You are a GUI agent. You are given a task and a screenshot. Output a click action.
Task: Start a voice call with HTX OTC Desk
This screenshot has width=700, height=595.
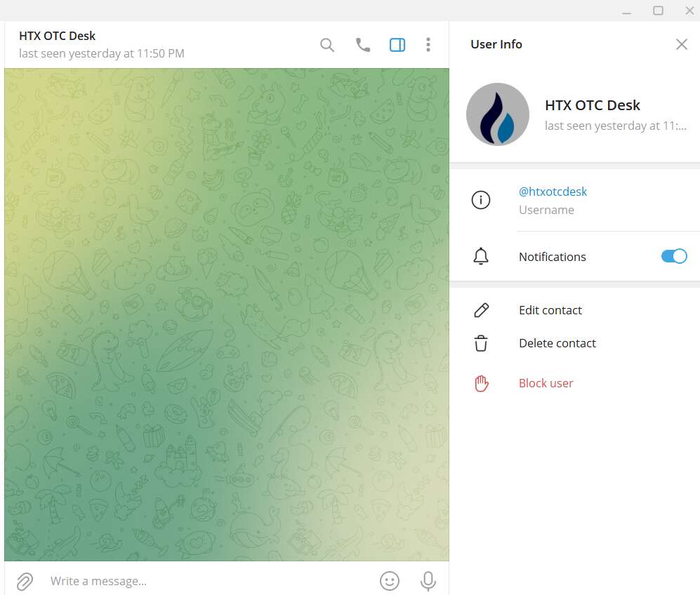pyautogui.click(x=362, y=45)
